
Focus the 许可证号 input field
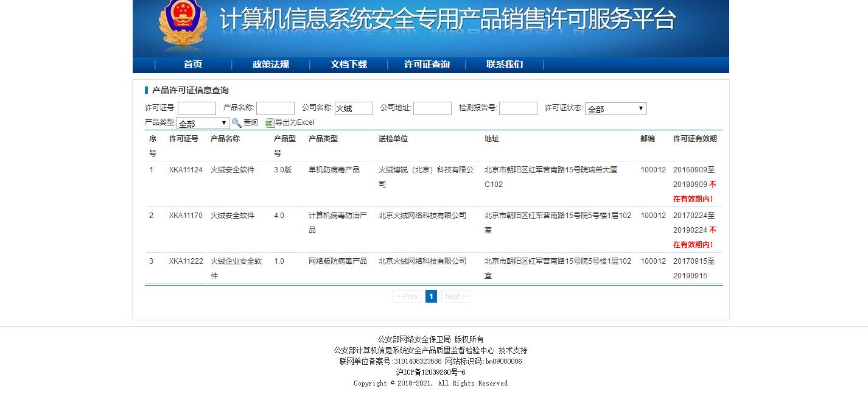(x=197, y=108)
